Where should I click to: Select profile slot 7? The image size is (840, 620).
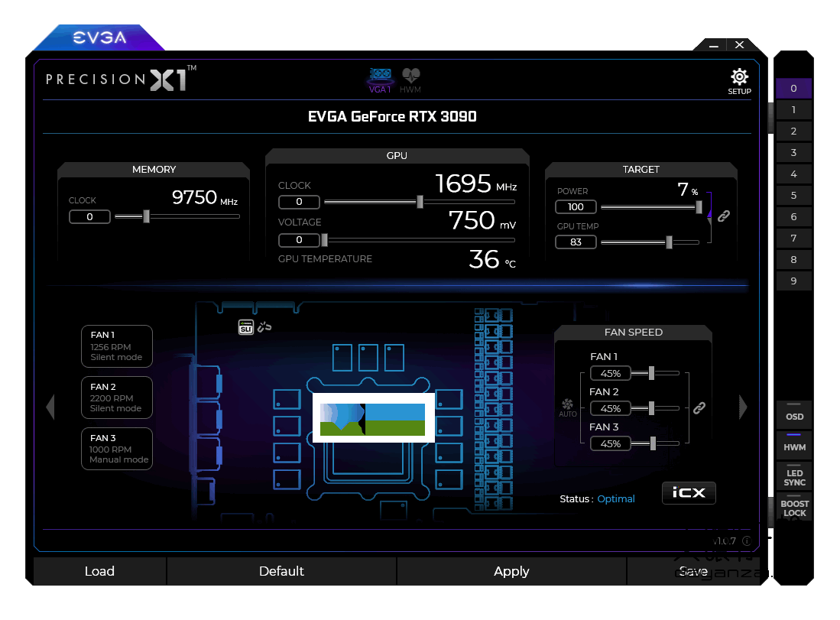(793, 239)
